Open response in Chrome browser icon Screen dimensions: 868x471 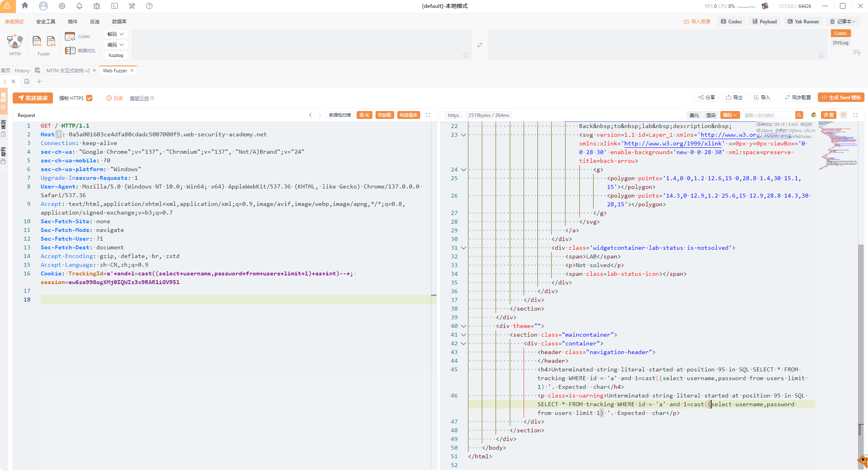point(814,115)
